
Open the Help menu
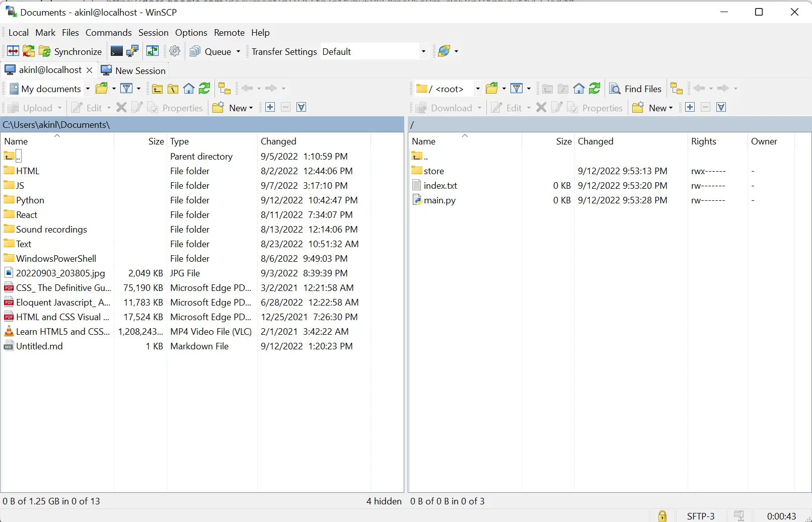260,33
